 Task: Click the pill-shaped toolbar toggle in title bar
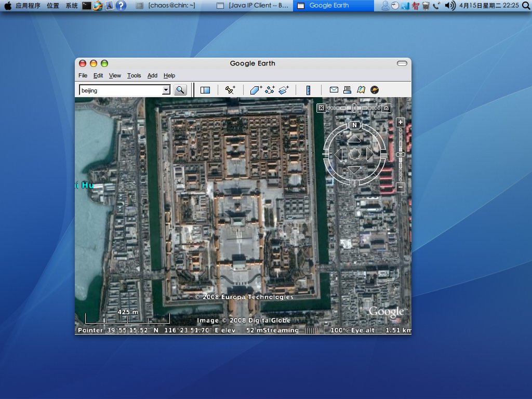coord(402,63)
